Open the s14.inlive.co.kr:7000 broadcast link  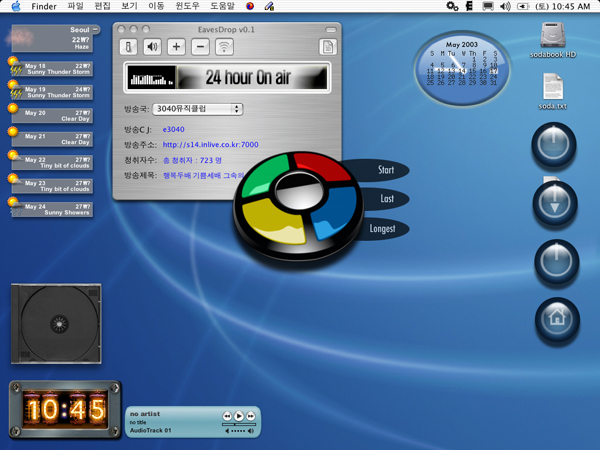tap(210, 145)
